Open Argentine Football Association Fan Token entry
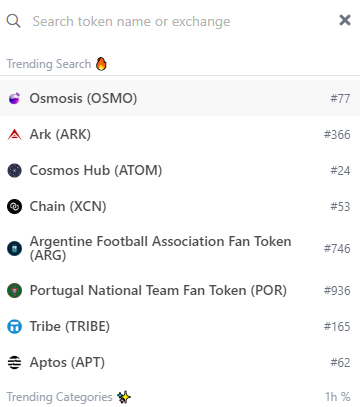This screenshot has width=360, height=407. pos(180,248)
